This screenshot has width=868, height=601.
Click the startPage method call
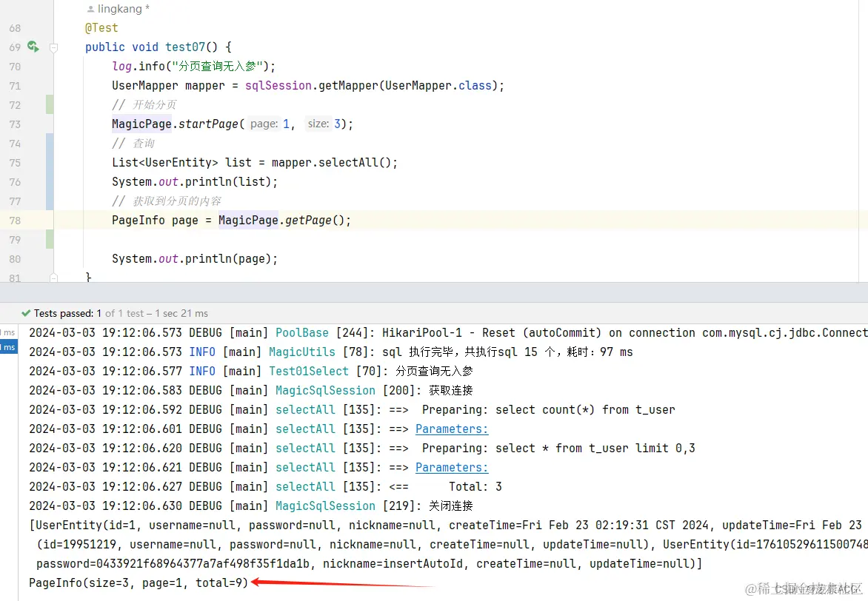point(208,124)
